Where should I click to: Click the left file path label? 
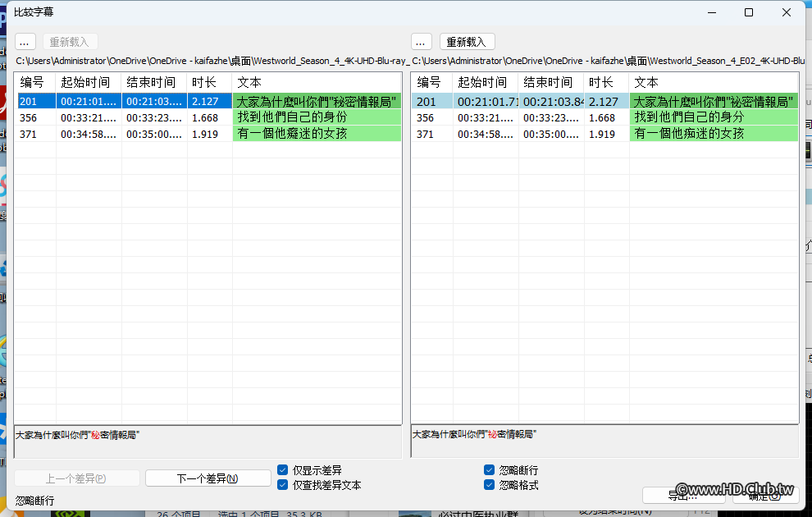[212, 61]
